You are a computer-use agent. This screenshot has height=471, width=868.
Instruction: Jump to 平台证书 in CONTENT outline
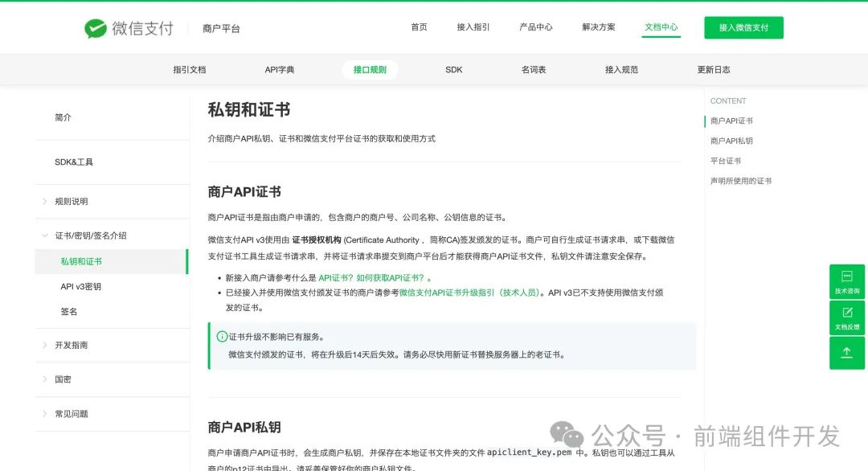click(x=725, y=161)
